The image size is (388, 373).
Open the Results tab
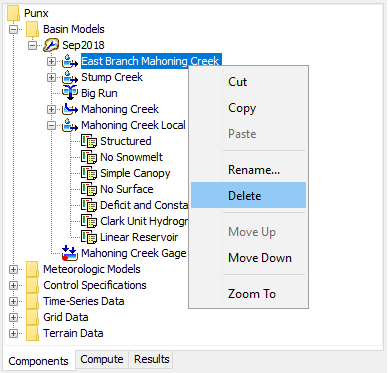152,359
